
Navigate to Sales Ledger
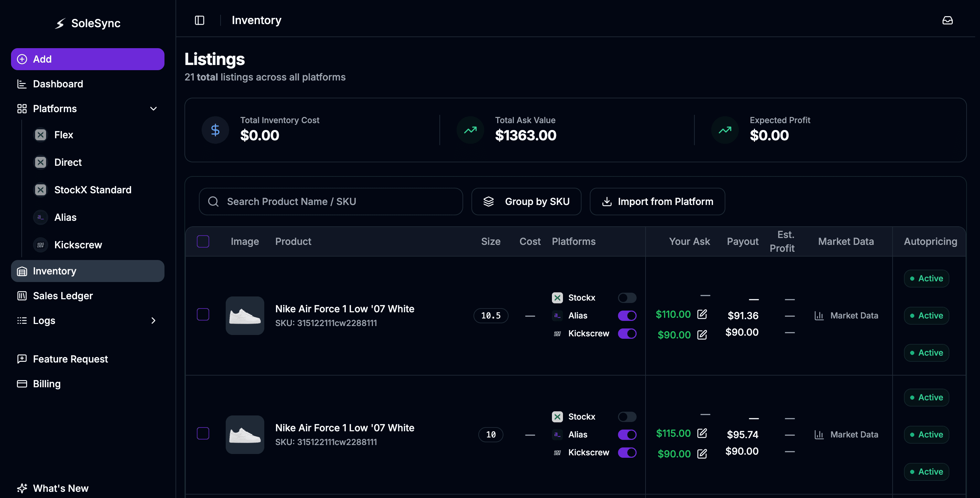pos(87,296)
